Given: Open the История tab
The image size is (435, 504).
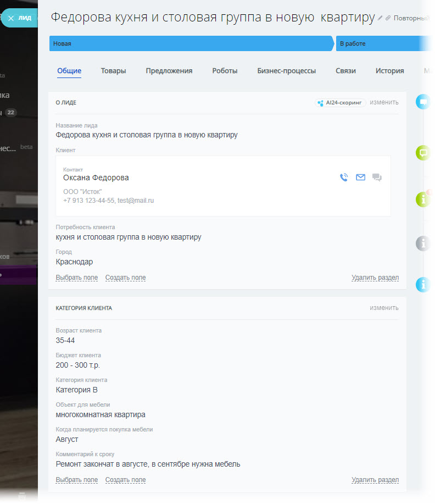Looking at the screenshot, I should click(390, 71).
